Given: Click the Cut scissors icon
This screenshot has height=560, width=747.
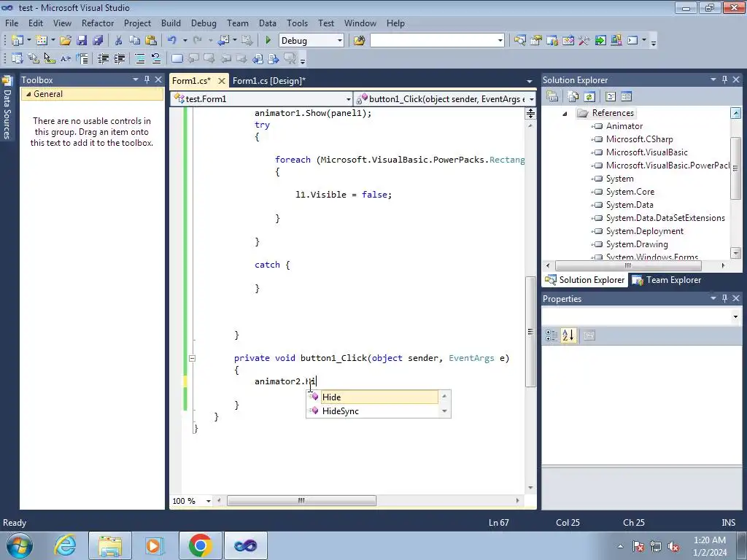Looking at the screenshot, I should point(119,41).
